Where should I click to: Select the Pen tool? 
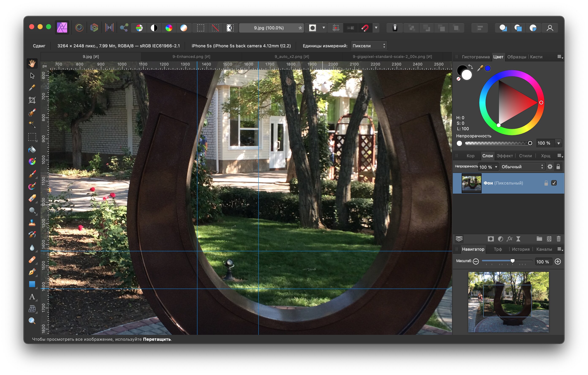coord(32,272)
